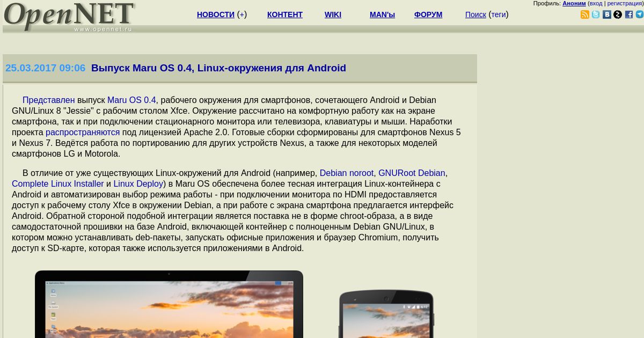The width and height of the screenshot is (644, 338).
Task: Click the black Zen icon
Action: pyautogui.click(x=618, y=14)
